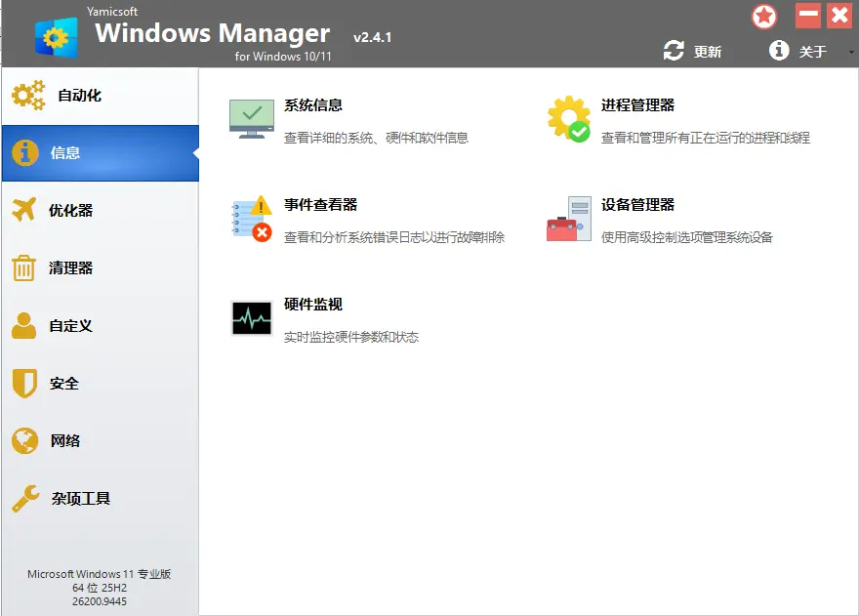Open the 自定义 sidebar section
Viewport: 859px width, 616px height.
pyautogui.click(x=101, y=325)
